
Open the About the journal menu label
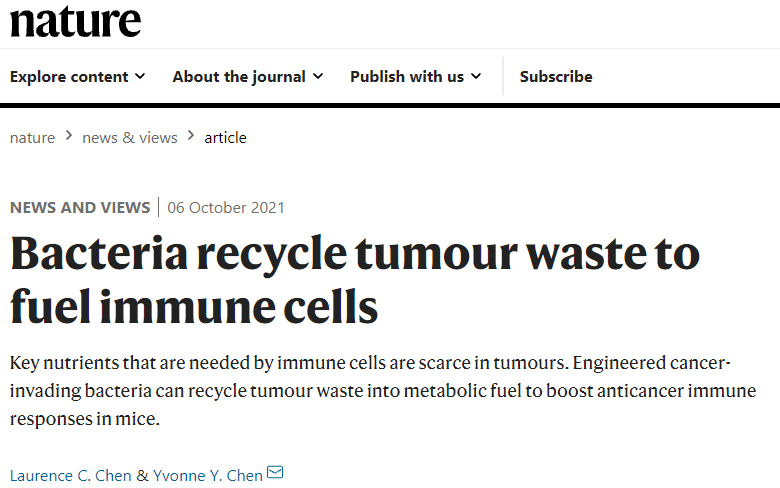pyautogui.click(x=239, y=77)
